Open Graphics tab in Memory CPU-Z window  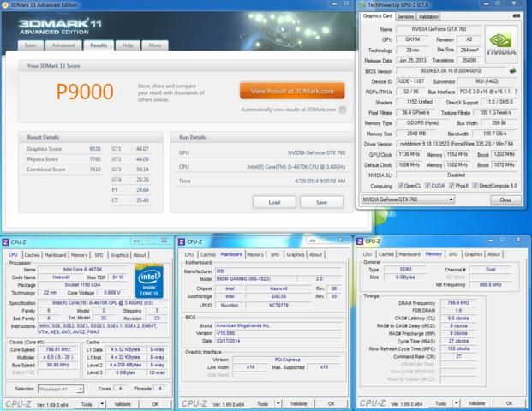[474, 254]
